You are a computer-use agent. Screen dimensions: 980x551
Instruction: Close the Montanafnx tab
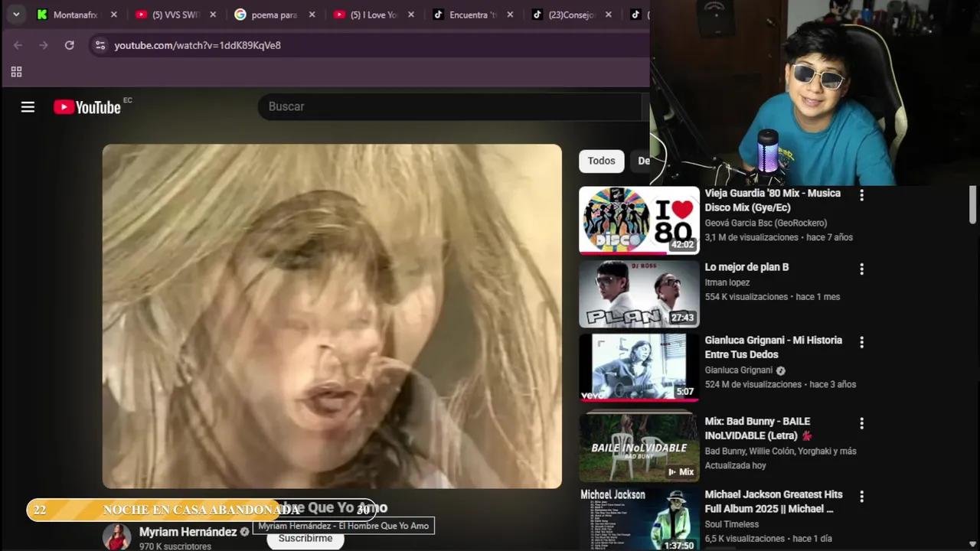[x=113, y=15]
